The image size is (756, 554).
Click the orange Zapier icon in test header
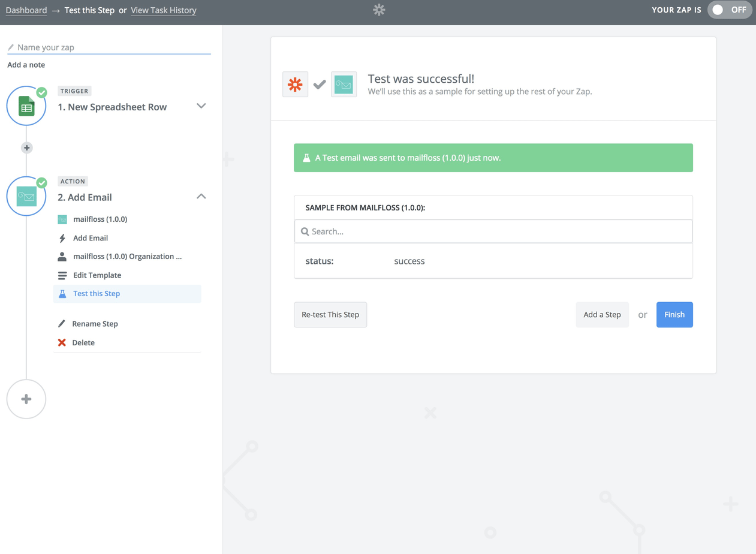click(x=295, y=85)
